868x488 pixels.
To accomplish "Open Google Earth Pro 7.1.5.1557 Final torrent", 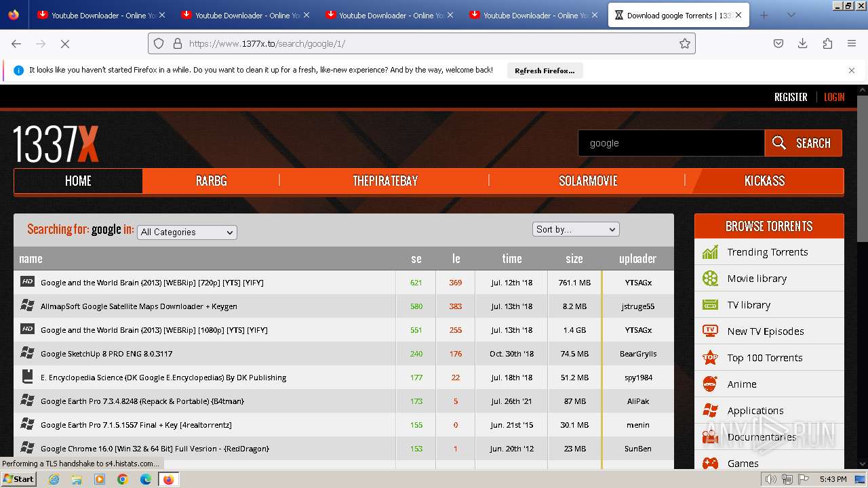I will pyautogui.click(x=136, y=425).
